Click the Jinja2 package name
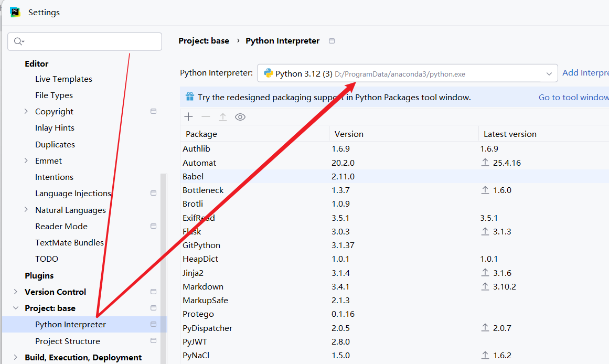609x364 pixels. point(193,273)
